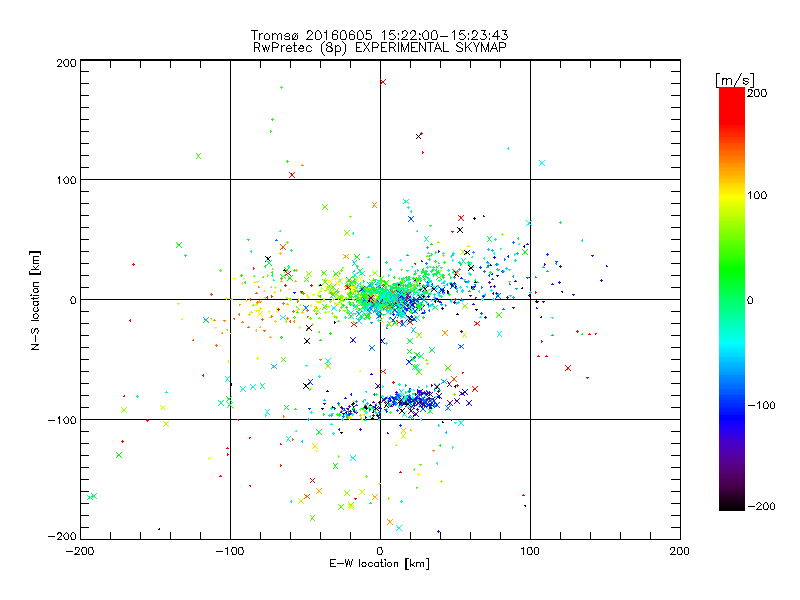Click the subtitle 'RwPretec (8p) EXPERIMENTAL SKYMAP'
Image resolution: width=800 pixels, height=600 pixels.
click(x=380, y=47)
